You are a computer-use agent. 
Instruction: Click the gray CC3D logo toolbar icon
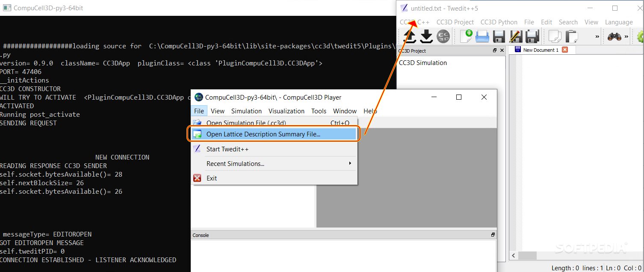(x=443, y=36)
